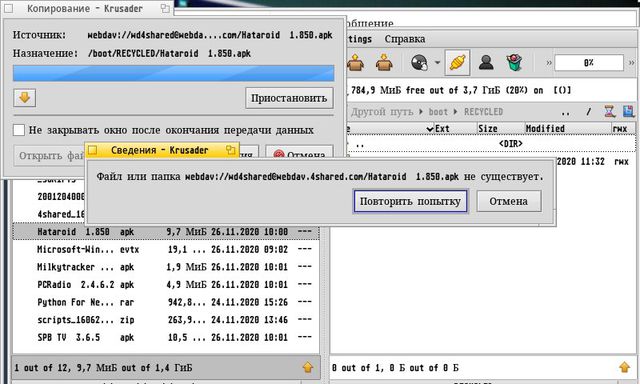Click the 'Сведения - Krusader' title tab
The height and width of the screenshot is (384, 640).
click(x=160, y=150)
